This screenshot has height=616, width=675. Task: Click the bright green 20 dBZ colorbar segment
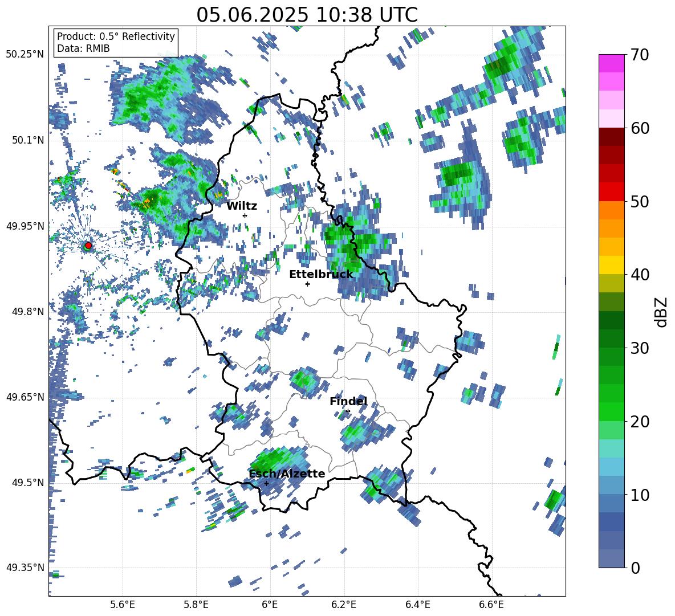(x=611, y=411)
